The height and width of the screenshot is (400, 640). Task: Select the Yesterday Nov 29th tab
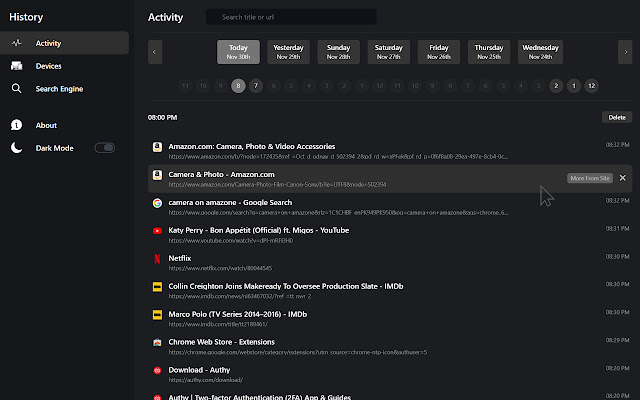289,51
